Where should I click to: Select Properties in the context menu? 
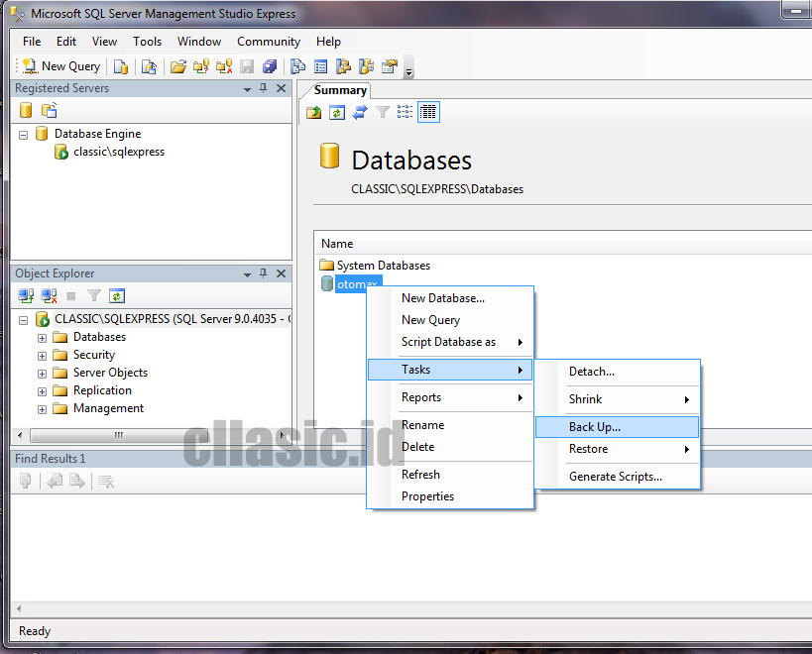pyautogui.click(x=450, y=496)
